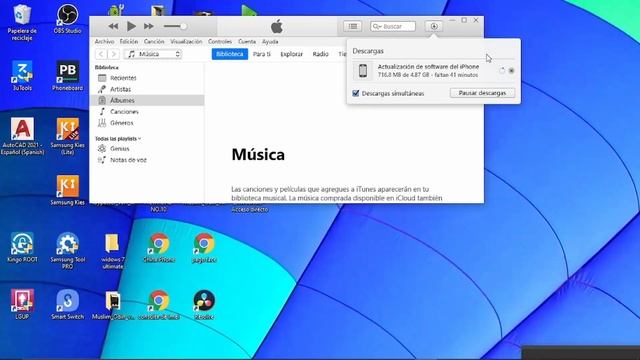Open the OBS Studio desktop icon
Viewport: 640px width, 360px height.
pyautogui.click(x=67, y=19)
